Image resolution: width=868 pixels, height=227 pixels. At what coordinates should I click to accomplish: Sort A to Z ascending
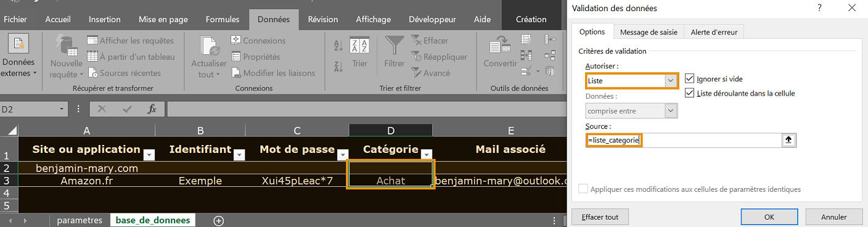pyautogui.click(x=338, y=45)
